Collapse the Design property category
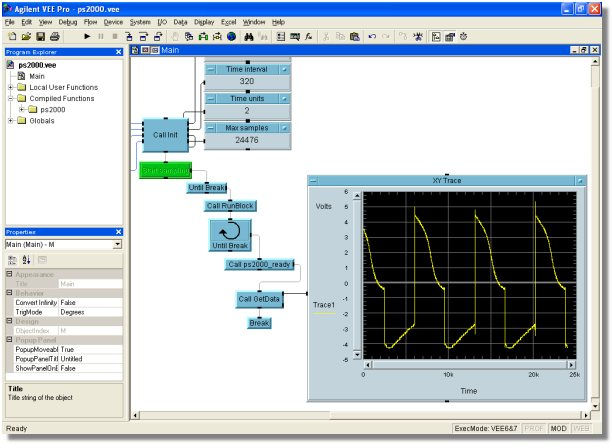Image resolution: width=612 pixels, height=448 pixels. pyautogui.click(x=9, y=321)
